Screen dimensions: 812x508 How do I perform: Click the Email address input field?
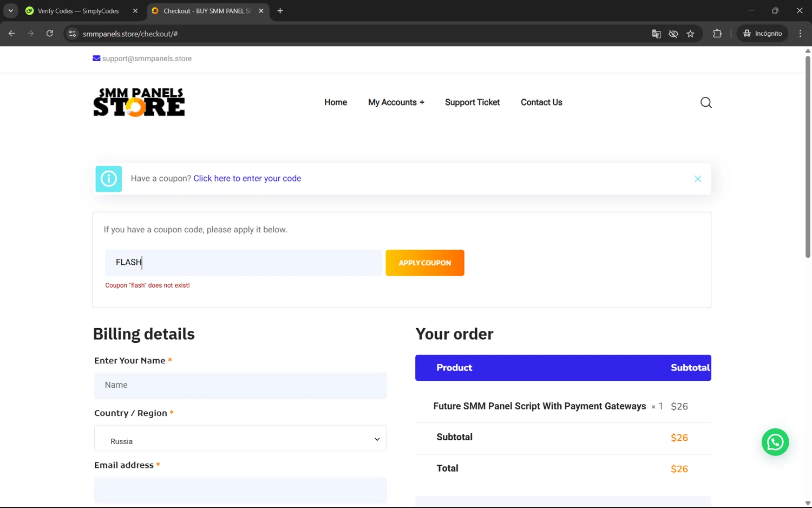(x=240, y=490)
